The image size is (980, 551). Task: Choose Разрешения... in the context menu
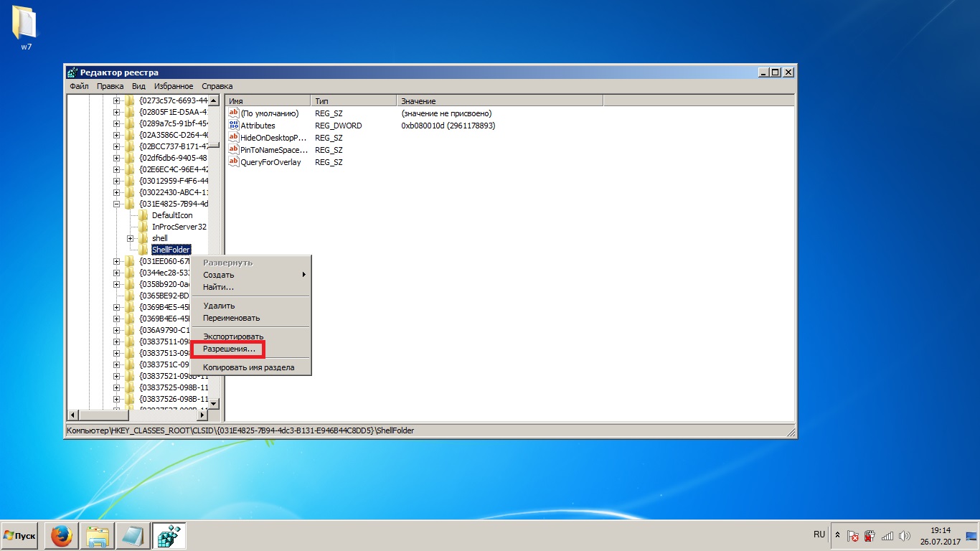pos(250,349)
